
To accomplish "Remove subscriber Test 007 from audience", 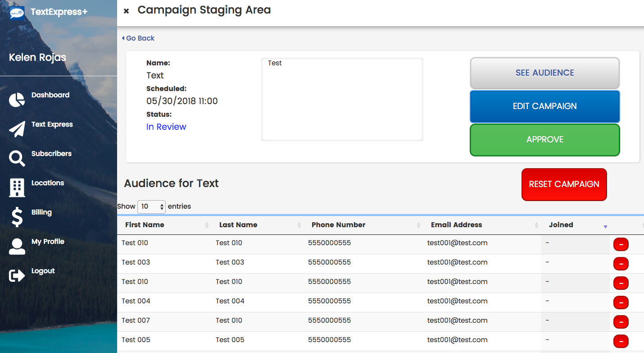I will [621, 322].
